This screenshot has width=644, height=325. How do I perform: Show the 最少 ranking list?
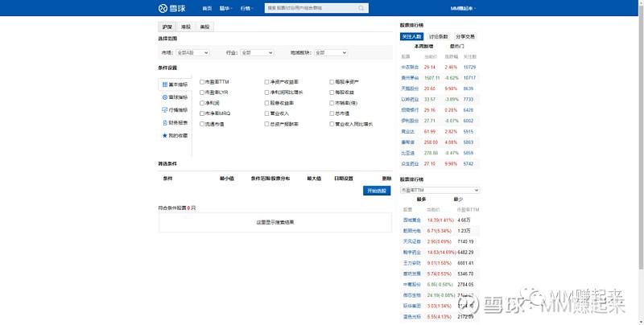458,199
